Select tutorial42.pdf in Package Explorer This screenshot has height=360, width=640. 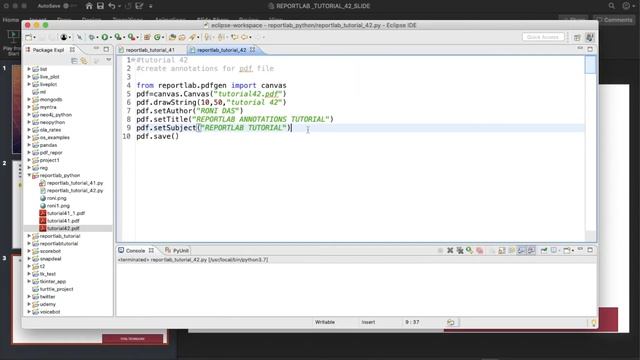63,228
